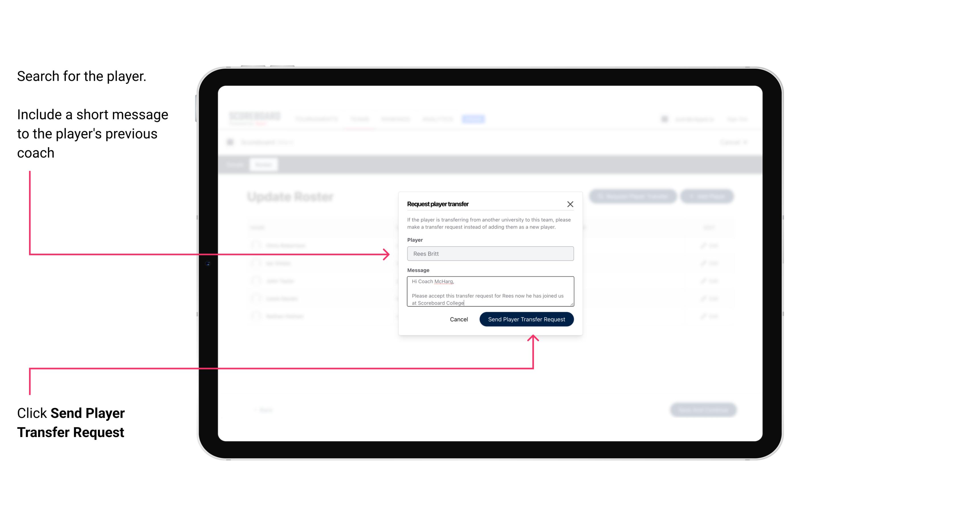Click the Update Roster page tab
This screenshot has height=527, width=980.
click(x=263, y=164)
